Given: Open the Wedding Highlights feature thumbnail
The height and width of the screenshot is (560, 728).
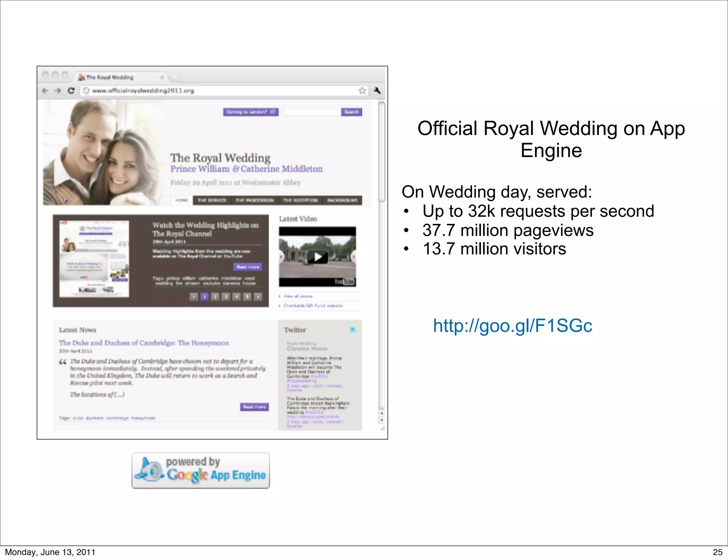Looking at the screenshot, I should (x=94, y=259).
